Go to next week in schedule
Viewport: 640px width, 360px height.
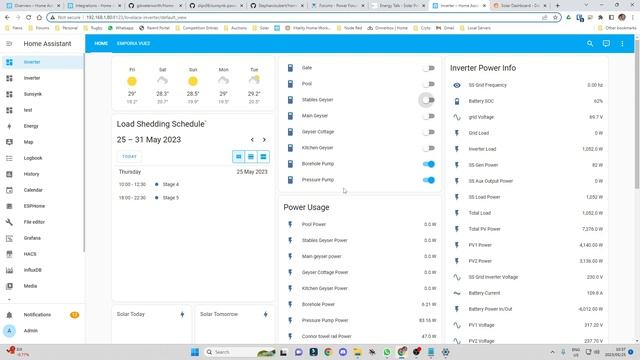264,140
